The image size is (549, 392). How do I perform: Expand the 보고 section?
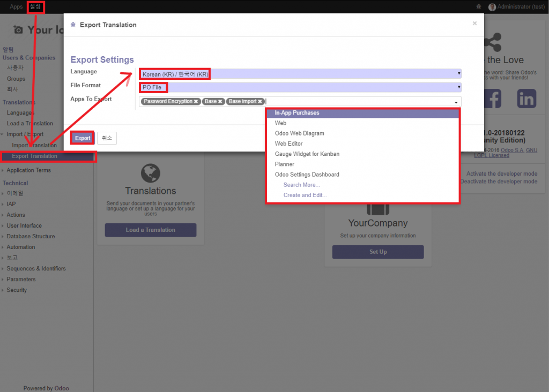coord(12,258)
